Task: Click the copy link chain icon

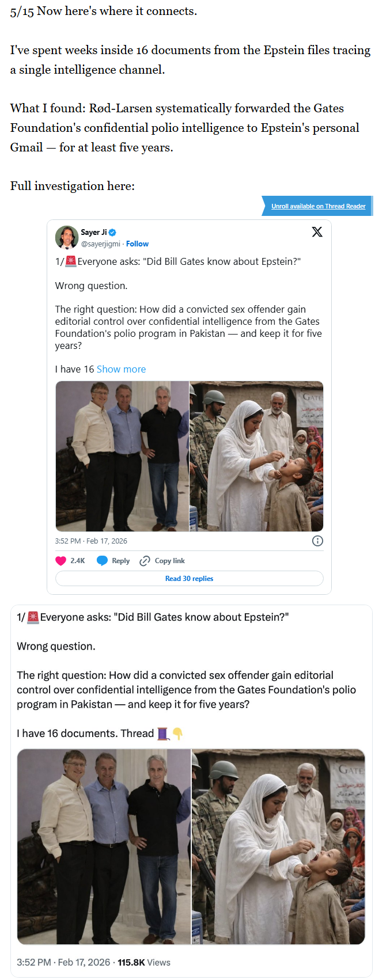Action: [145, 561]
